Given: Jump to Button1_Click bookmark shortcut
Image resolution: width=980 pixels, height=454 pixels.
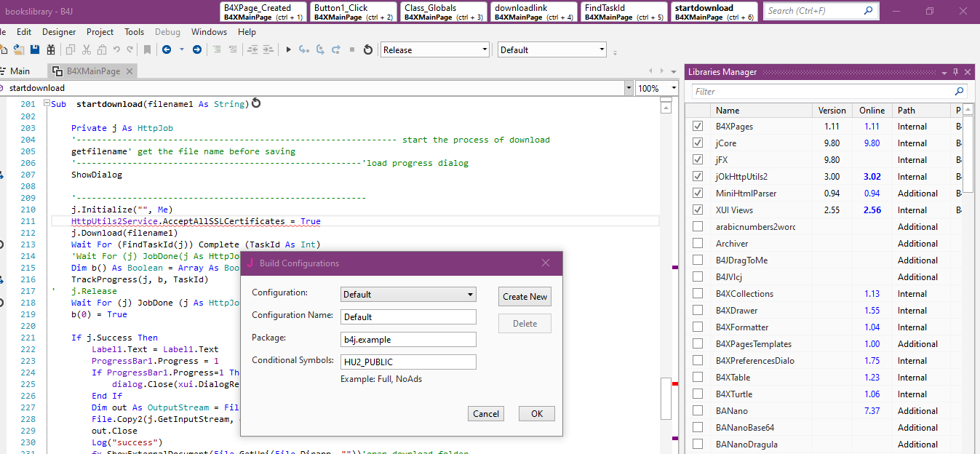Looking at the screenshot, I should coord(354,12).
